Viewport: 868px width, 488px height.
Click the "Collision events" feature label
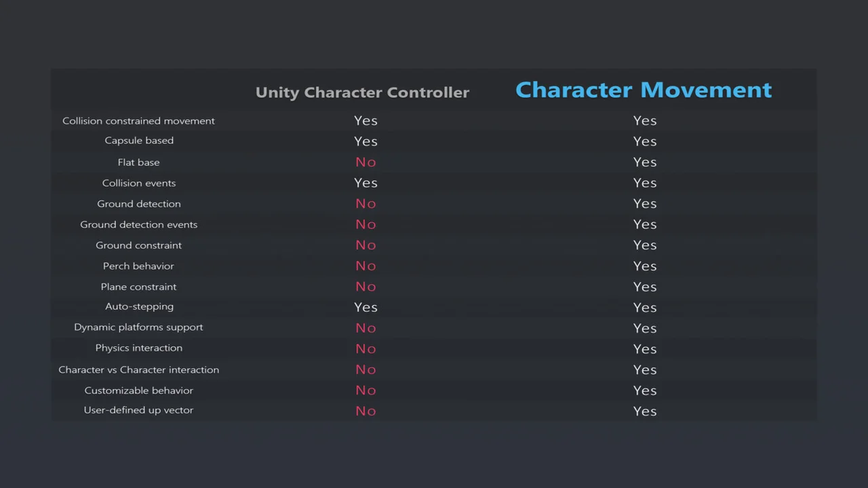point(139,183)
